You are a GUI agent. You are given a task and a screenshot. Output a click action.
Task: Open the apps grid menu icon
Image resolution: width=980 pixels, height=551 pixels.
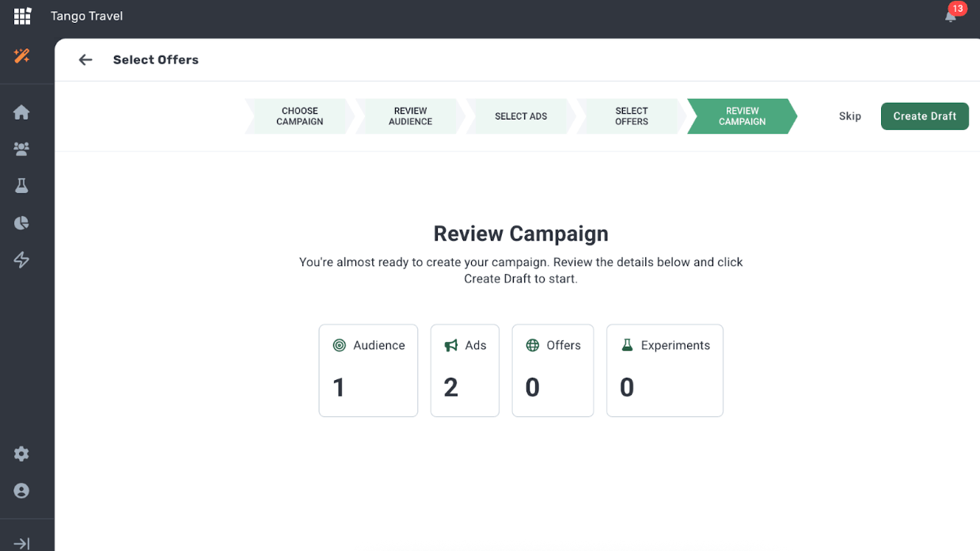22,16
